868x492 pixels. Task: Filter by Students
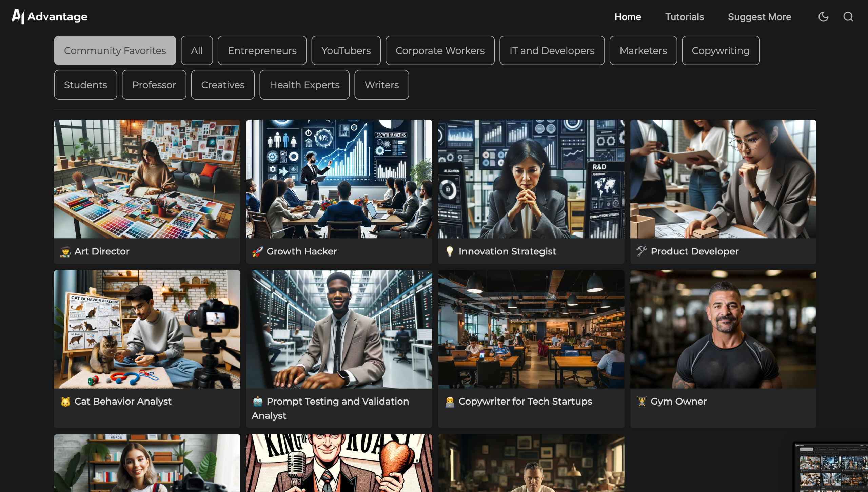pyautogui.click(x=85, y=85)
